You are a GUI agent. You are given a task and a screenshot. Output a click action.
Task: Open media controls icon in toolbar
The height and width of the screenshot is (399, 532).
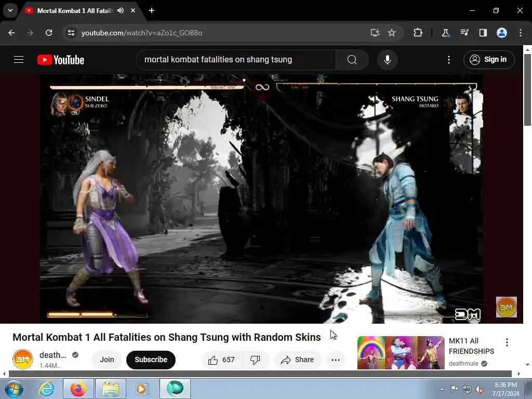click(464, 33)
